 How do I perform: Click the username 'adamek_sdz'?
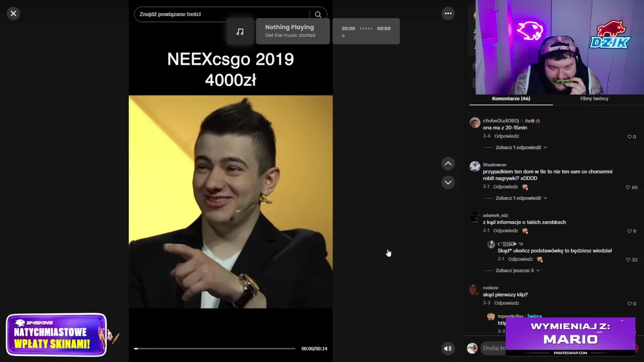tap(496, 215)
